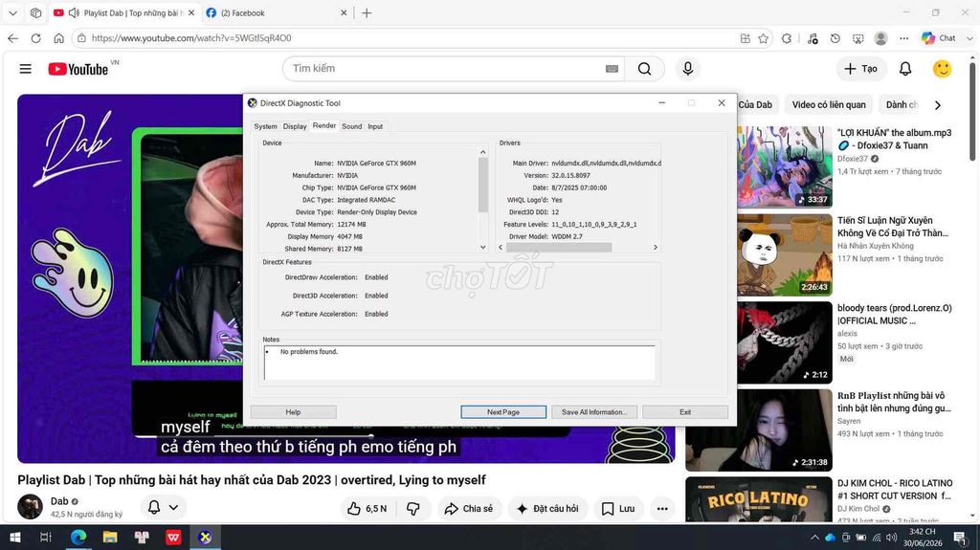Add the page to favorites star
Screen dimensions: 980x550
[x=763, y=38]
